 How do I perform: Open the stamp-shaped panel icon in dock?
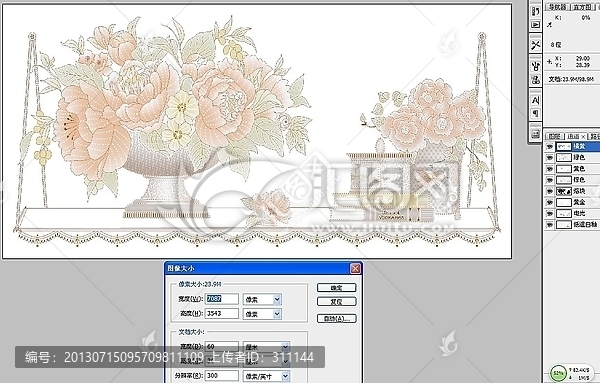coord(535,80)
